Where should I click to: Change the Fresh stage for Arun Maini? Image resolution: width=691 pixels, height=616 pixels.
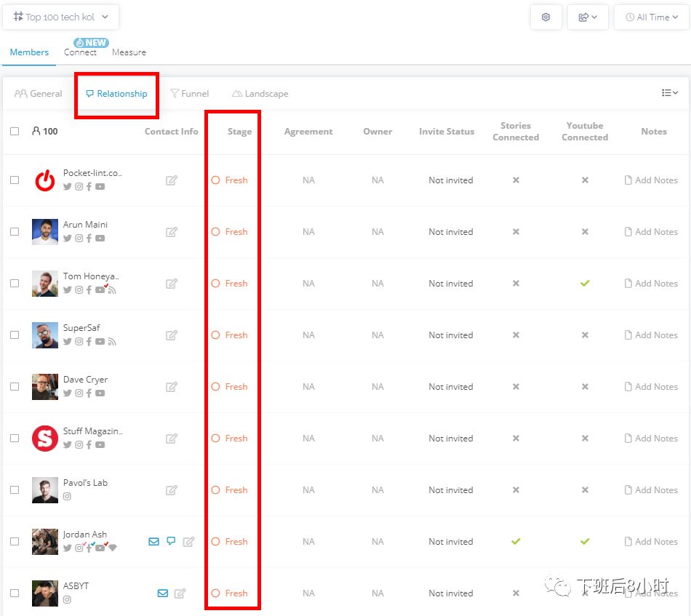[230, 232]
